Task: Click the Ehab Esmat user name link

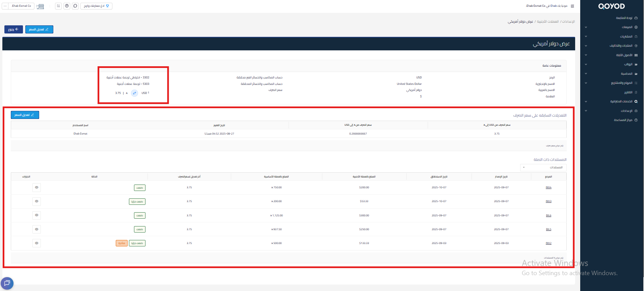Action: pos(80,134)
